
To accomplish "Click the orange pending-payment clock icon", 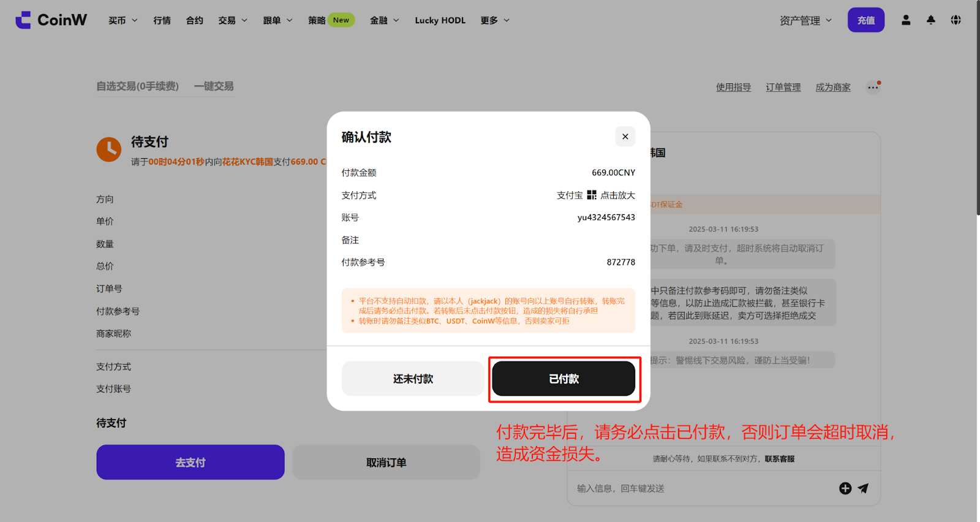I will point(109,149).
